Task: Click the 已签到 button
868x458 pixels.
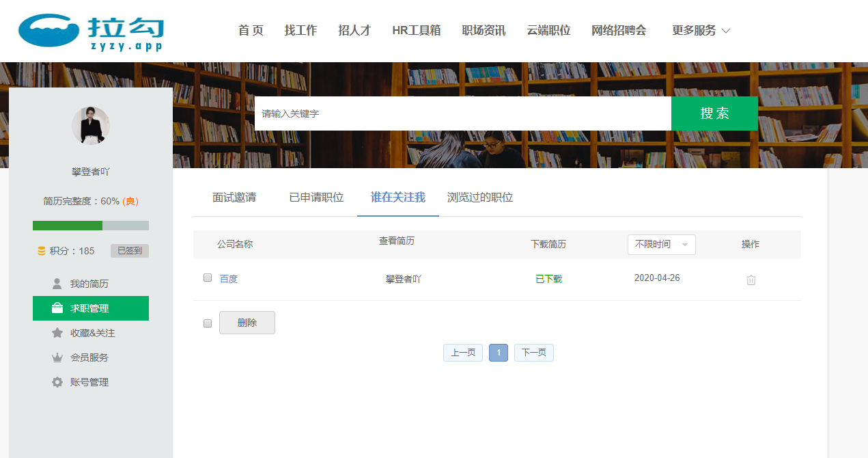Action: pyautogui.click(x=130, y=251)
